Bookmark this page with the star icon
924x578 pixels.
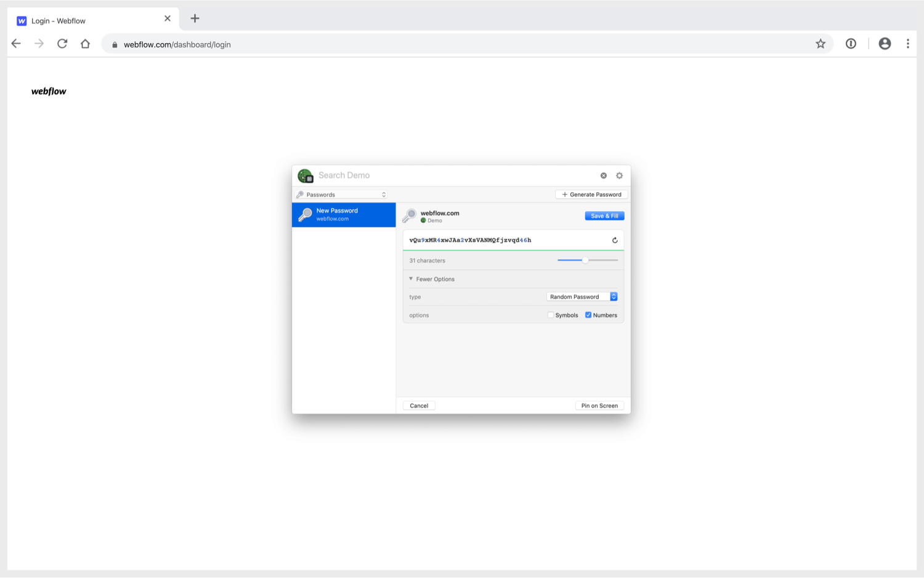click(821, 44)
